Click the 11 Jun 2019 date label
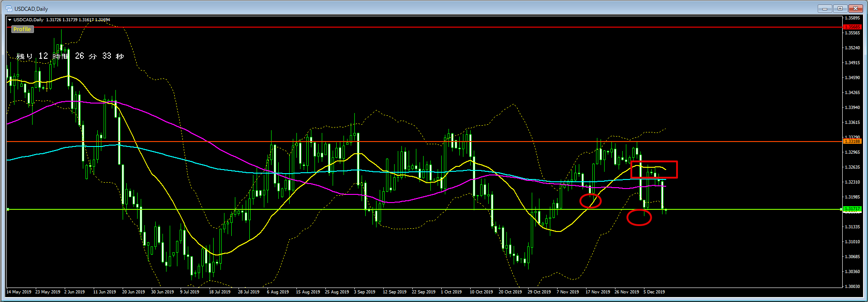The image size is (868, 302). [105, 292]
